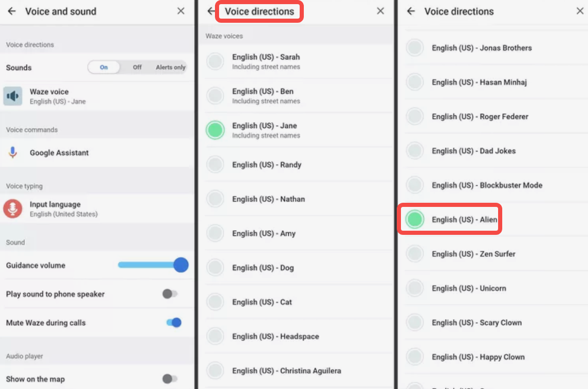Screen dimensions: 588x389
Task: Select English (US) - Sarah voice
Action: (215, 62)
